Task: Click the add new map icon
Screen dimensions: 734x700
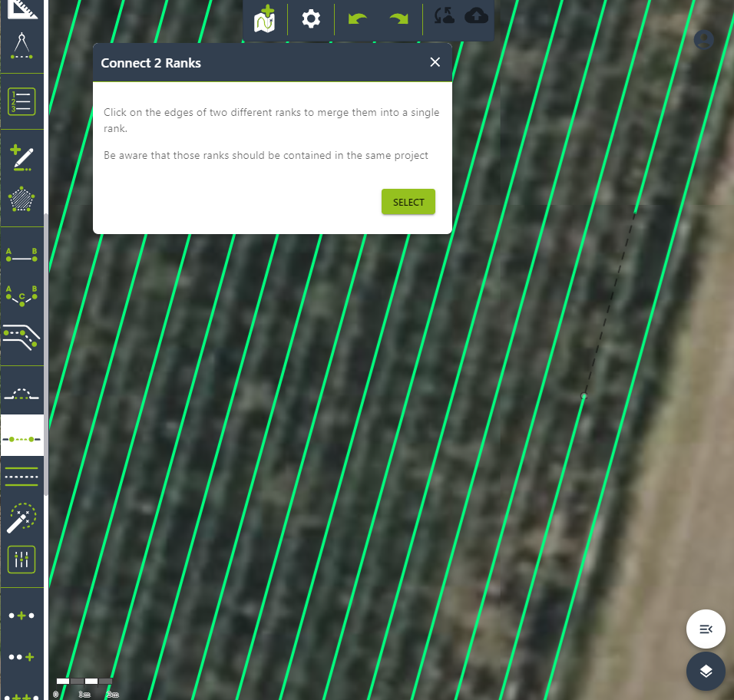Action: point(265,18)
